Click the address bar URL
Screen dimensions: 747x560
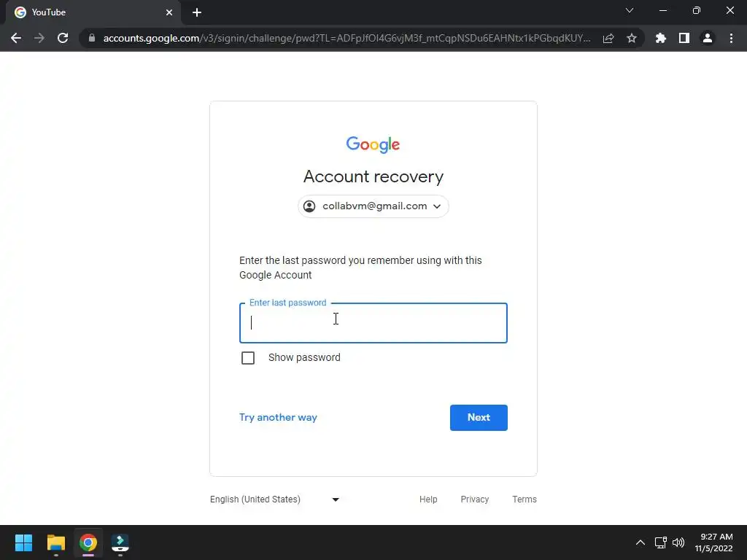[x=347, y=38]
